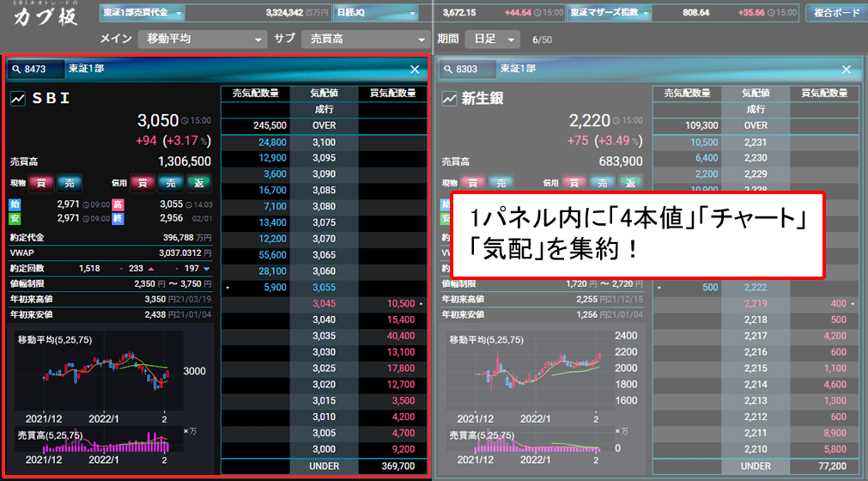Click 新生銀 UNDER quantity 77,200
The width and height of the screenshot is (868, 481).
coord(832,466)
